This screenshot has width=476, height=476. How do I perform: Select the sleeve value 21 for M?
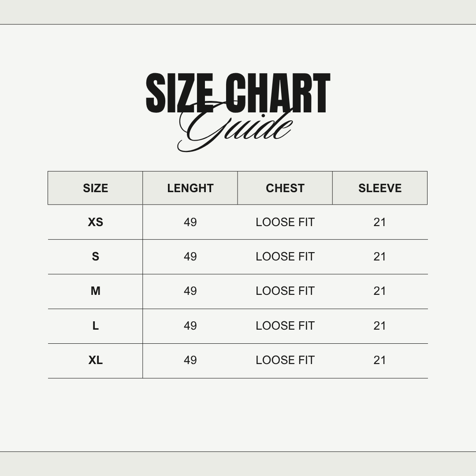[380, 291]
